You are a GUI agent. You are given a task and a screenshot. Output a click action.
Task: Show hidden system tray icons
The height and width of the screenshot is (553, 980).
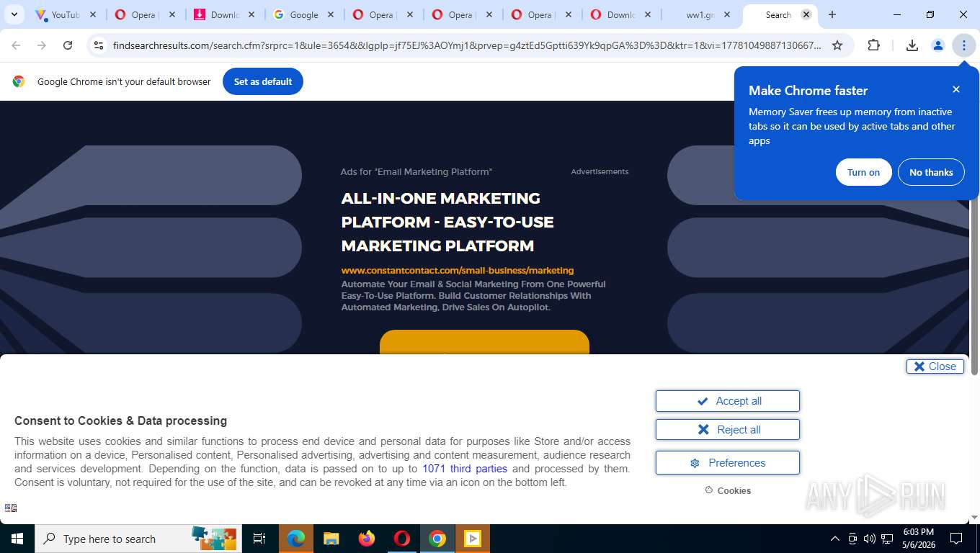[835, 539]
